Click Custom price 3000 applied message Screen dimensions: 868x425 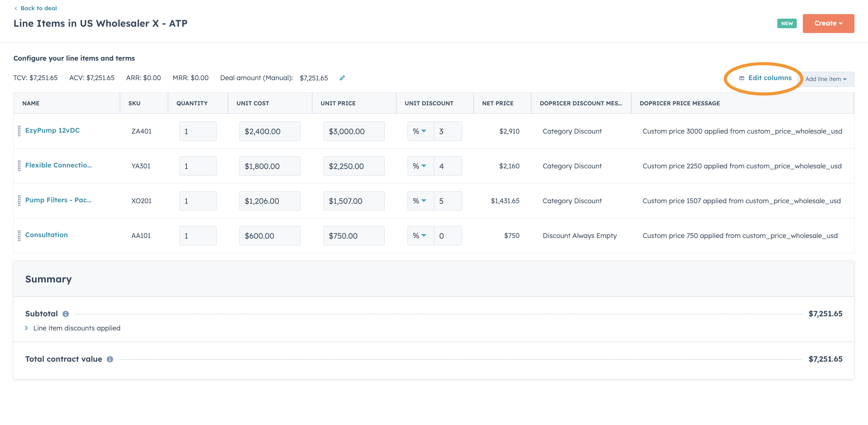(742, 131)
